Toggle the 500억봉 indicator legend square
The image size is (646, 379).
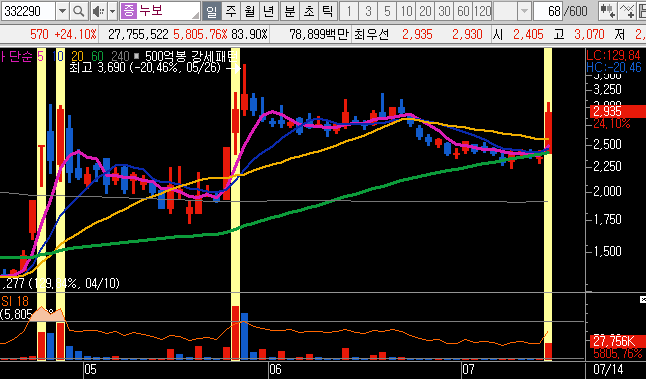137,55
